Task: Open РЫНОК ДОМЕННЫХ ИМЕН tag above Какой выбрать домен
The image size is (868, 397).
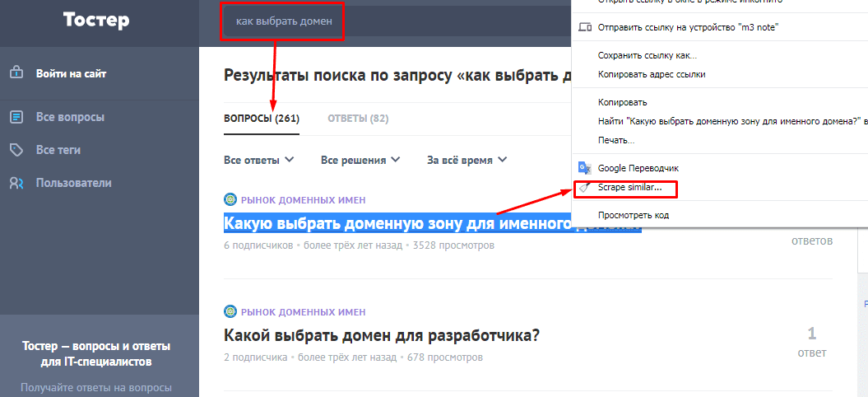Action: click(304, 312)
